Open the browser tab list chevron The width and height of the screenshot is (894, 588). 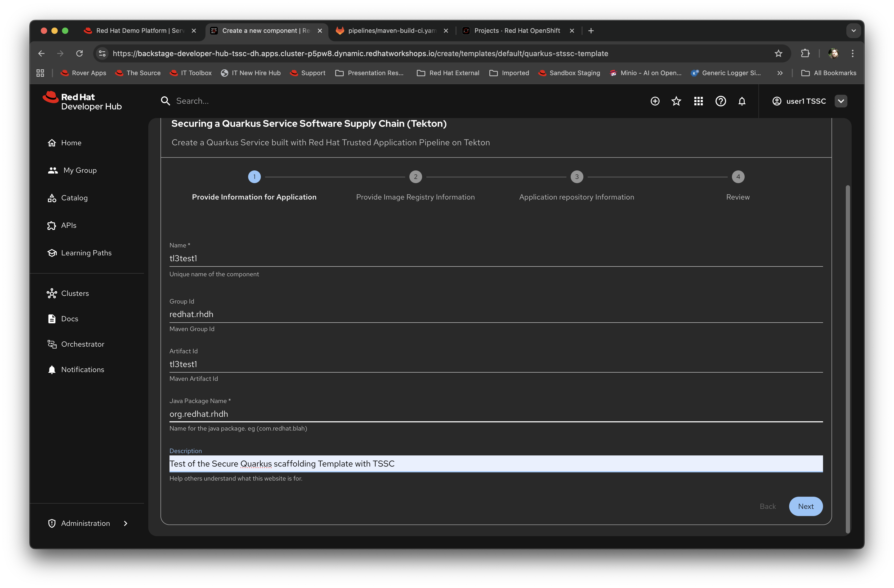[853, 31]
